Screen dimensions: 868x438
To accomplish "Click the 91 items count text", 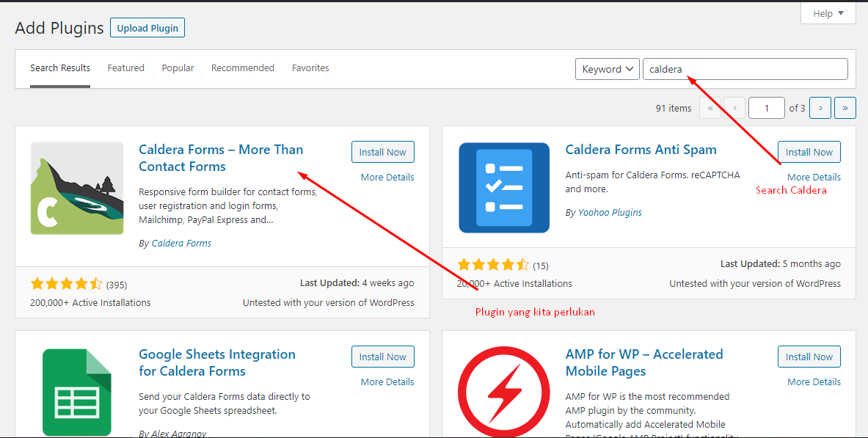I will (x=673, y=109).
